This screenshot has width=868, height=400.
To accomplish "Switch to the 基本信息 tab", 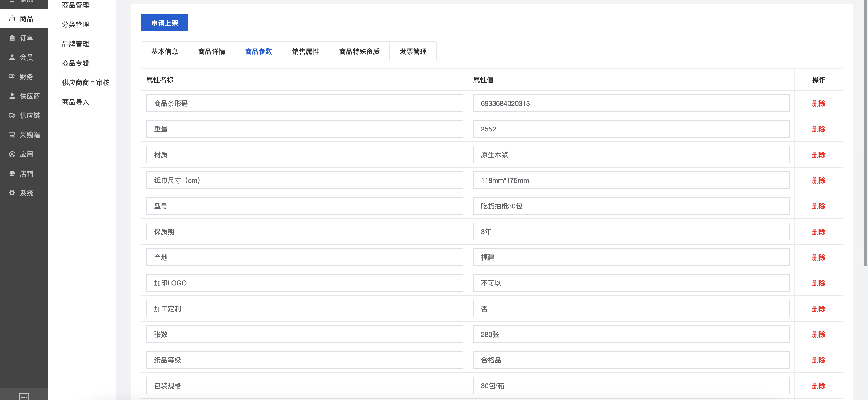I will [x=164, y=52].
